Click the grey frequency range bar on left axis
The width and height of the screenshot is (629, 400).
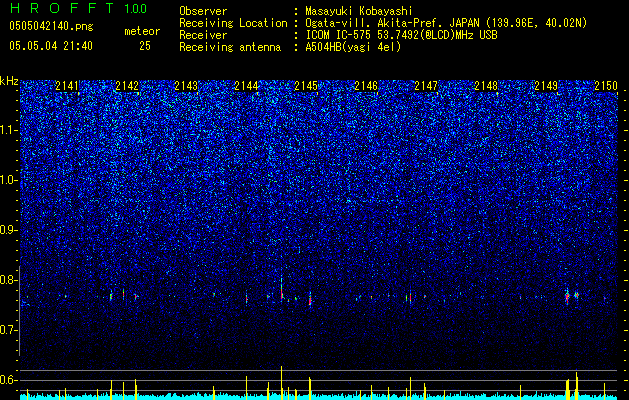[19, 311]
